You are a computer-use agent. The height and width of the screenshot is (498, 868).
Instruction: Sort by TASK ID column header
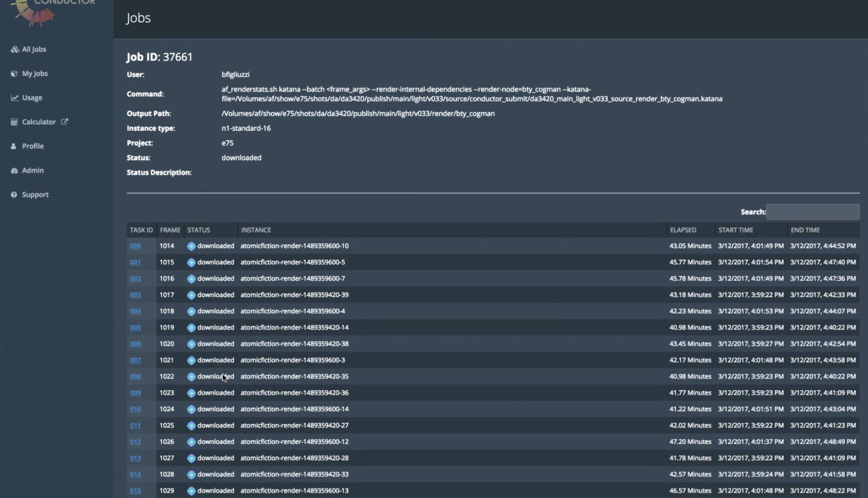[141, 230]
